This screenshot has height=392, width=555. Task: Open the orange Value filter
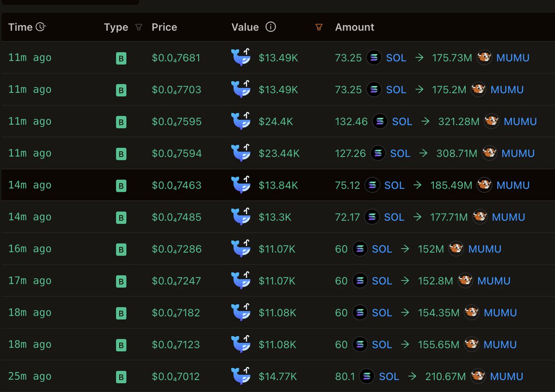tap(319, 27)
